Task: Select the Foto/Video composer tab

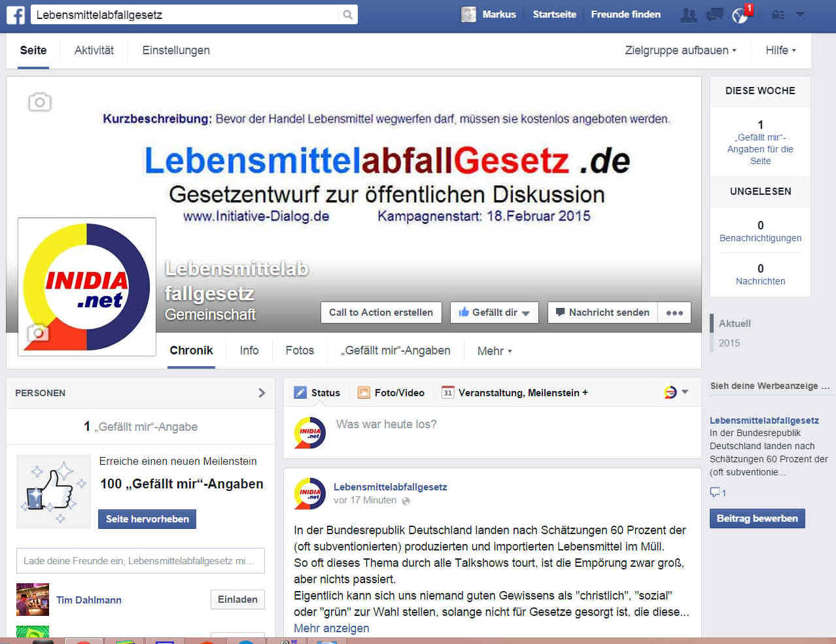Action: point(391,392)
